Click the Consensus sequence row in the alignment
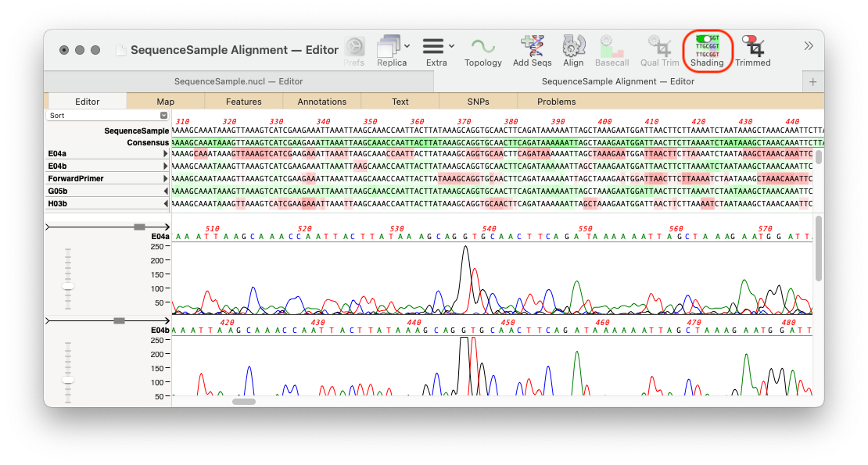Image resolution: width=868 pixels, height=465 pixels. coord(497,143)
